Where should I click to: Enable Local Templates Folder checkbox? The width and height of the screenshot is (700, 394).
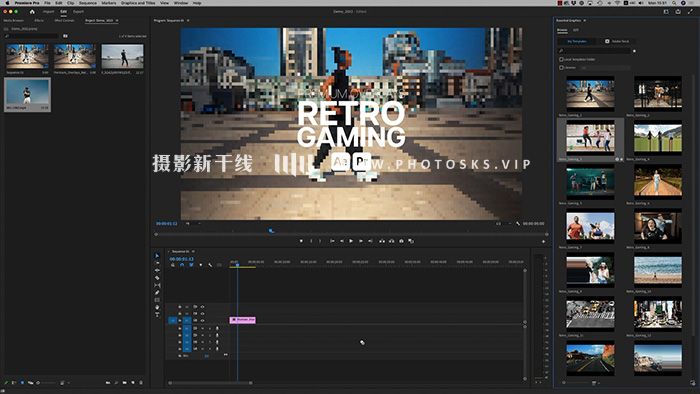[x=561, y=59]
